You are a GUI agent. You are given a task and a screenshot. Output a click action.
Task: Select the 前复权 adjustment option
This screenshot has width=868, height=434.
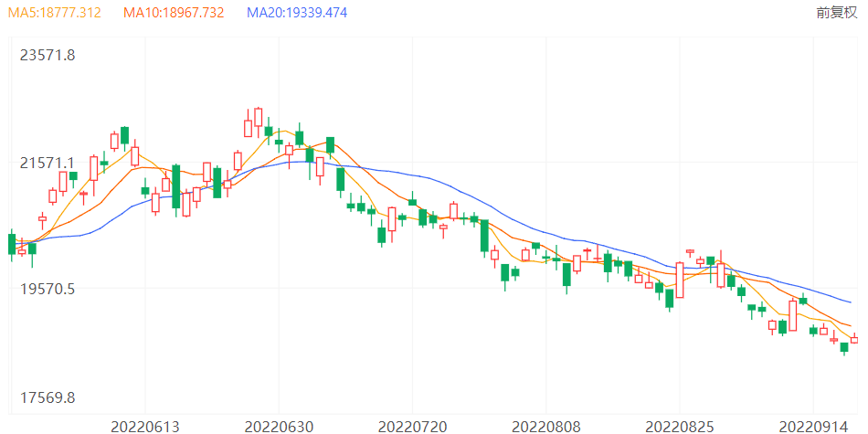(x=836, y=13)
